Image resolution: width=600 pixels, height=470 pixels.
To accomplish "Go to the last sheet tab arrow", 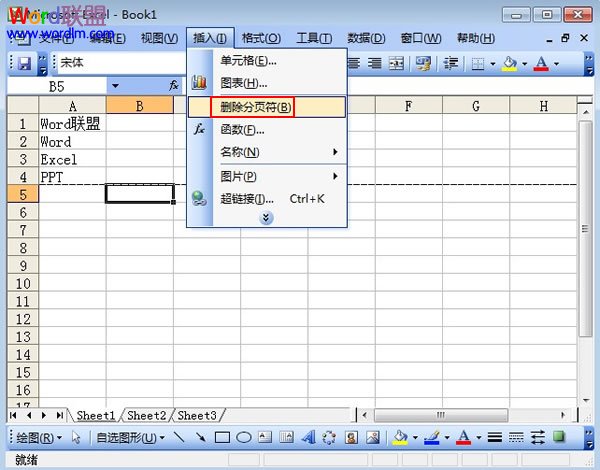I will (x=60, y=415).
